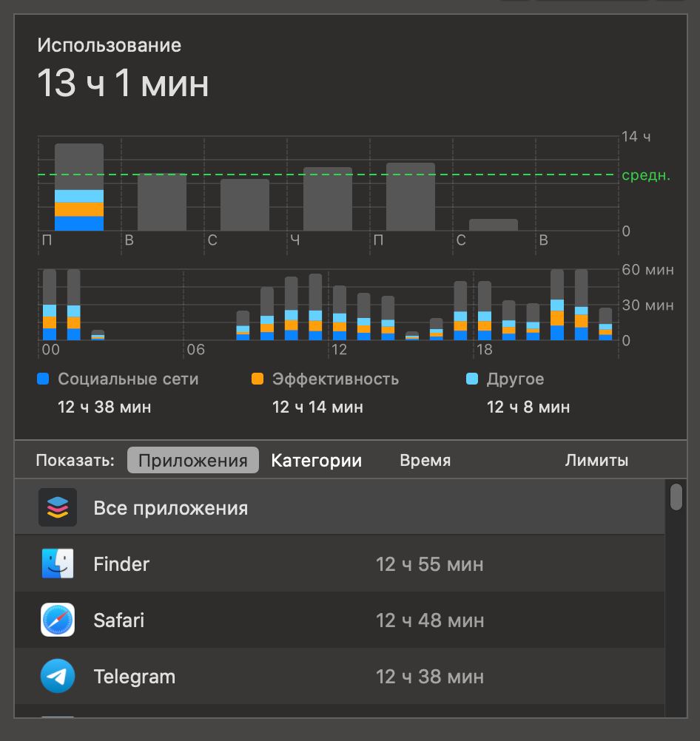Click Telegram usage time 12 ч 38 мин in list
The image size is (700, 741).
tap(429, 676)
